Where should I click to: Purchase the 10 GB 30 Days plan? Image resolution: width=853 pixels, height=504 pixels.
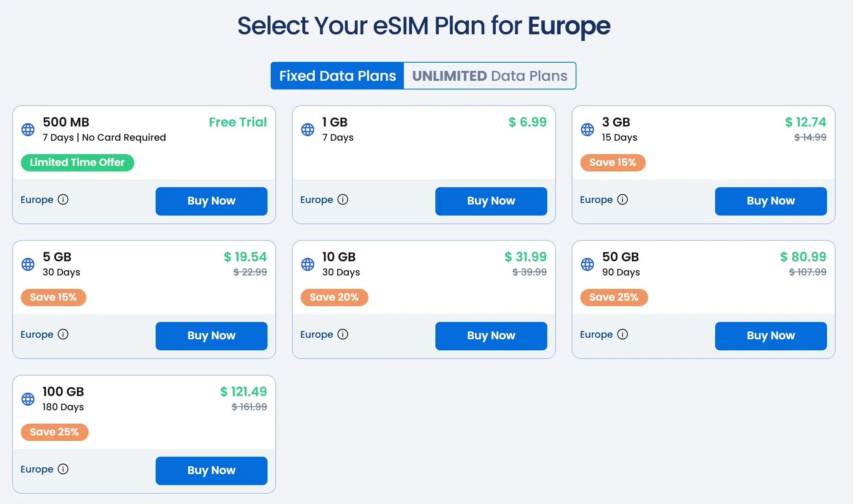click(x=491, y=336)
